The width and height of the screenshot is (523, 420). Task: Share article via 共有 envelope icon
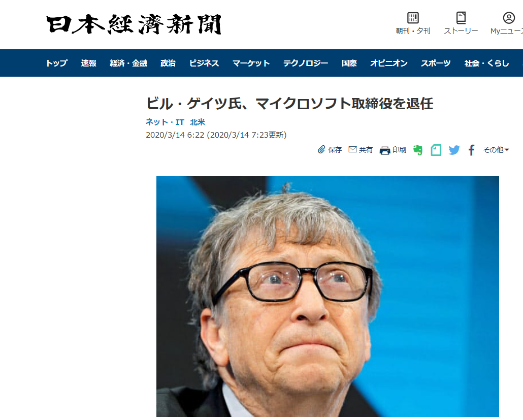point(352,149)
